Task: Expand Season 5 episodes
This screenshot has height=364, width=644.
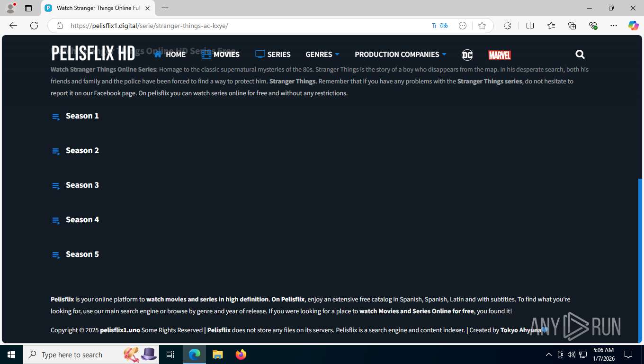Action: pyautogui.click(x=82, y=254)
